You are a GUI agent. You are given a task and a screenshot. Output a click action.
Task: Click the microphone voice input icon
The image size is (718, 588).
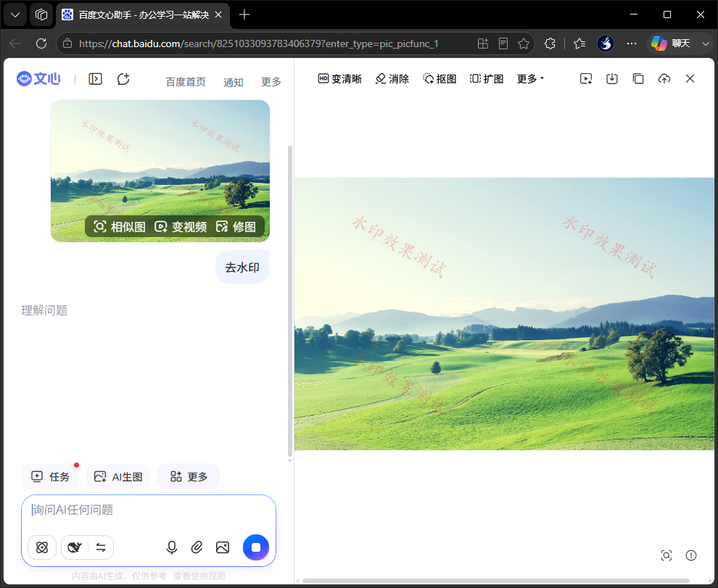(172, 547)
